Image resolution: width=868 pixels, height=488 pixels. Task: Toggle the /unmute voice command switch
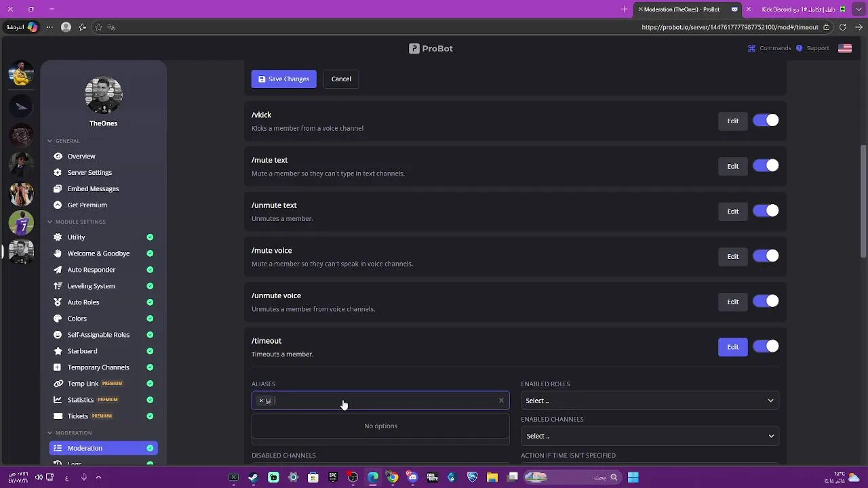[x=766, y=302]
